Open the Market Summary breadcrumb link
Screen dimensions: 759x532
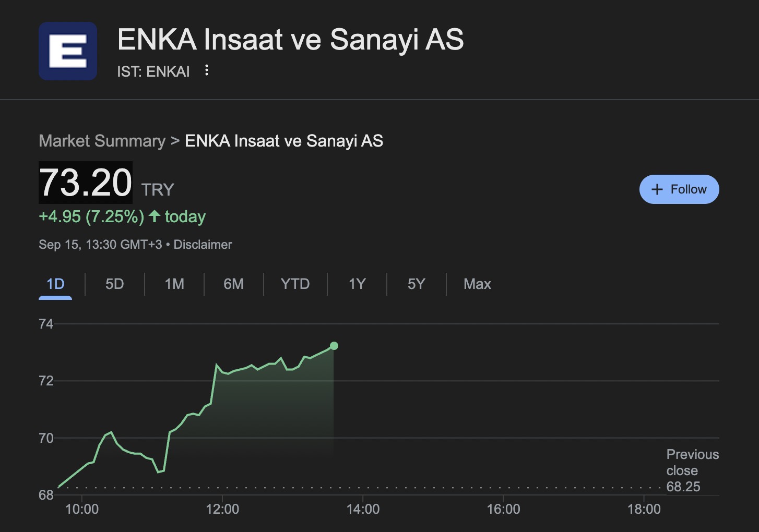[102, 141]
